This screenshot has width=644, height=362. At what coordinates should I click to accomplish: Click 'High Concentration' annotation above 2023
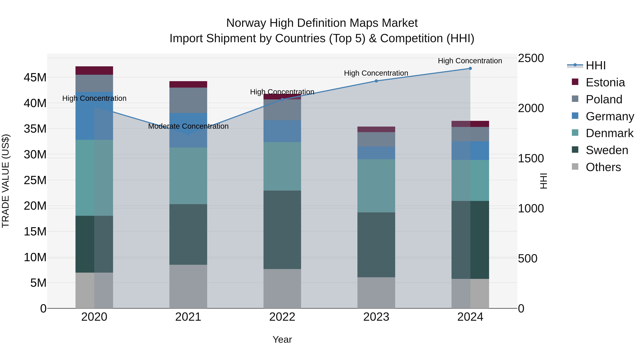[376, 73]
